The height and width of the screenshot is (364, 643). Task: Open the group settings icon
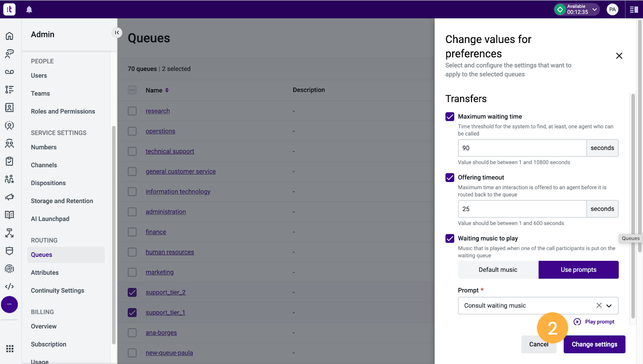coord(9,179)
